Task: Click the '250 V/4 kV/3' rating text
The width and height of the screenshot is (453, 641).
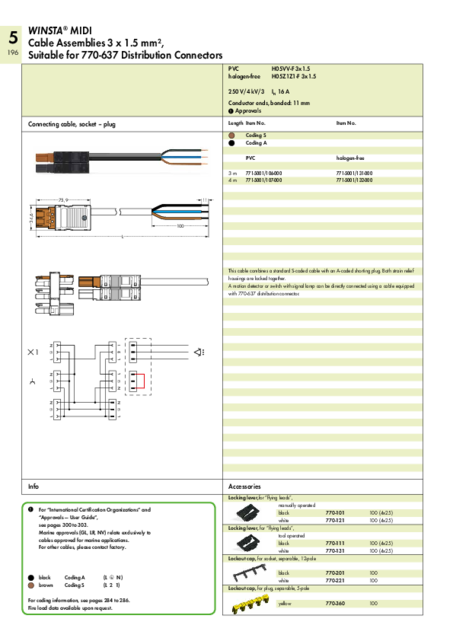Action: (x=246, y=92)
